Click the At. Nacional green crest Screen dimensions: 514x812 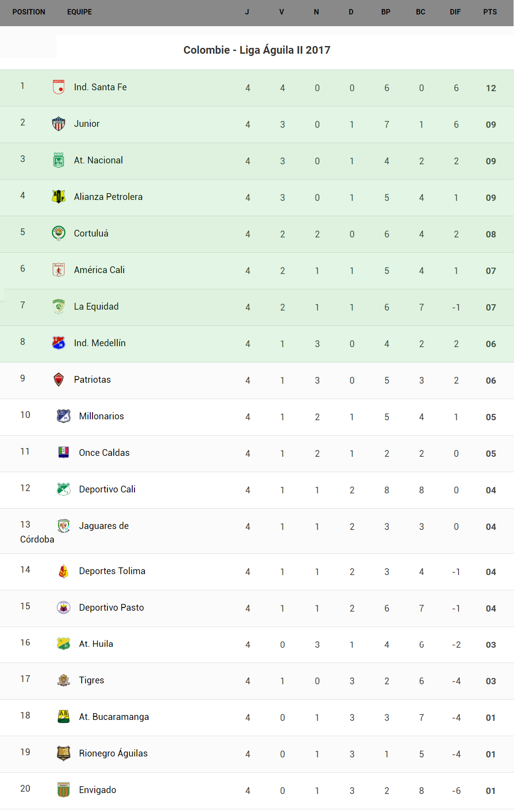coord(59,160)
